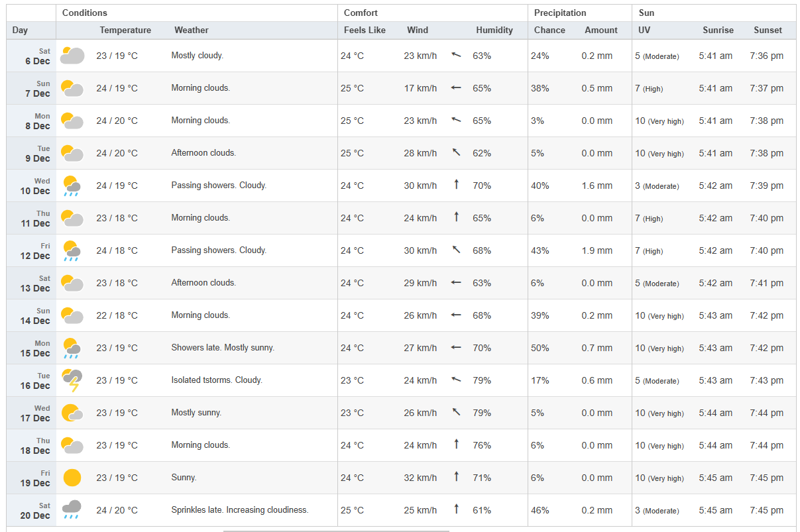Click the passing showers icon for 10 Dec
This screenshot has height=532, width=800.
pos(72,186)
